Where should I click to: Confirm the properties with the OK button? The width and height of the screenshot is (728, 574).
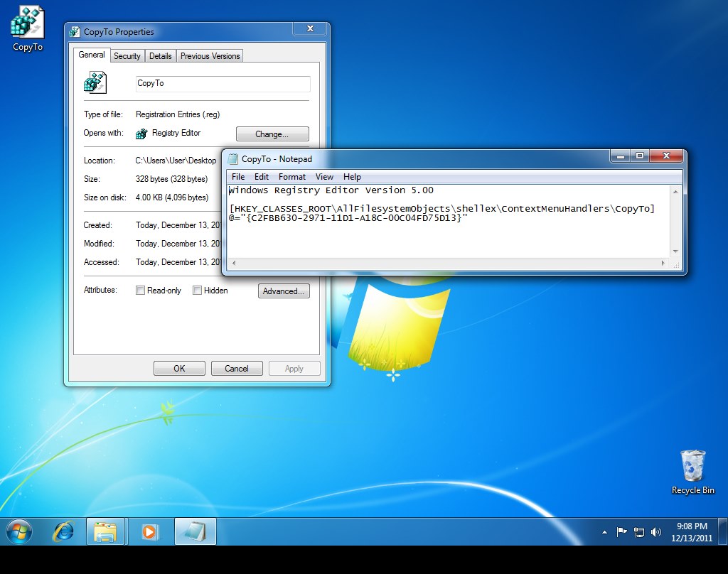[179, 369]
